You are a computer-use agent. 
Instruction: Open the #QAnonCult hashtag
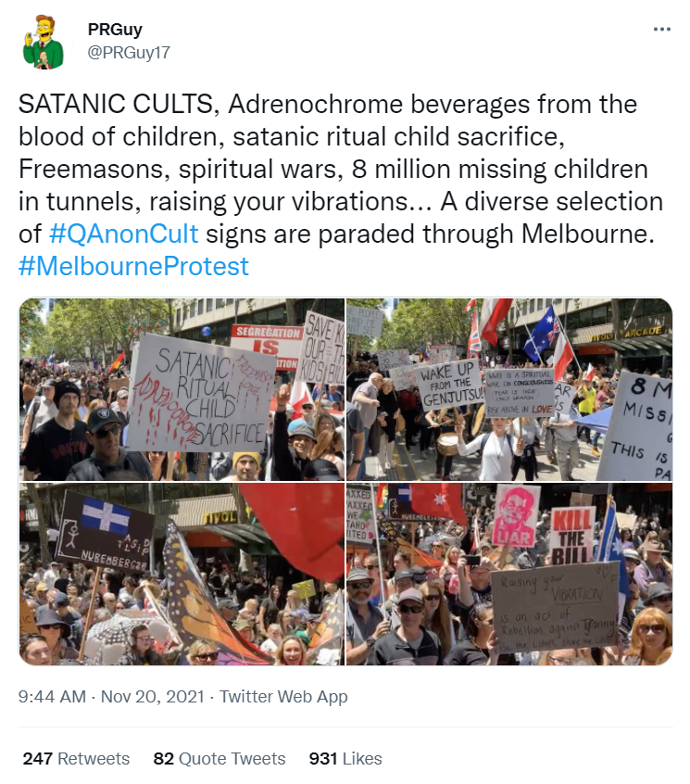pos(123,234)
